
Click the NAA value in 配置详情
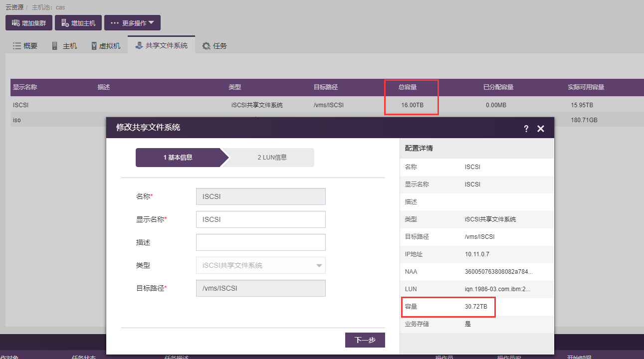point(499,272)
